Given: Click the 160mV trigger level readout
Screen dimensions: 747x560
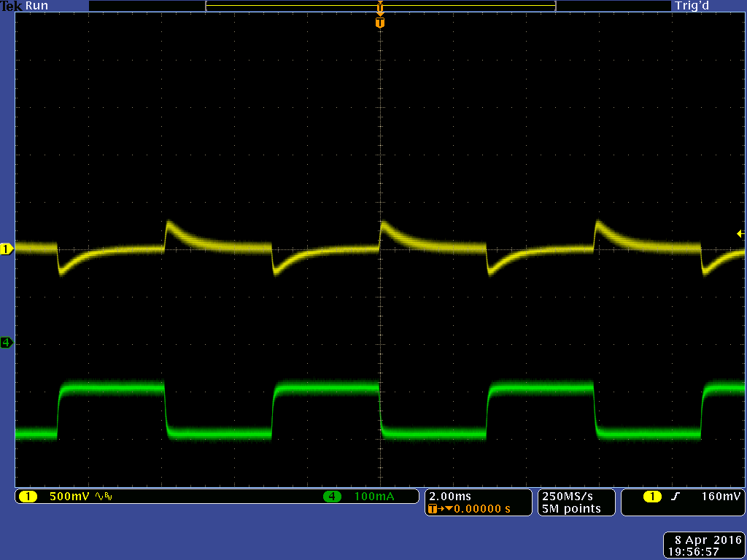Looking at the screenshot, I should point(721,496).
